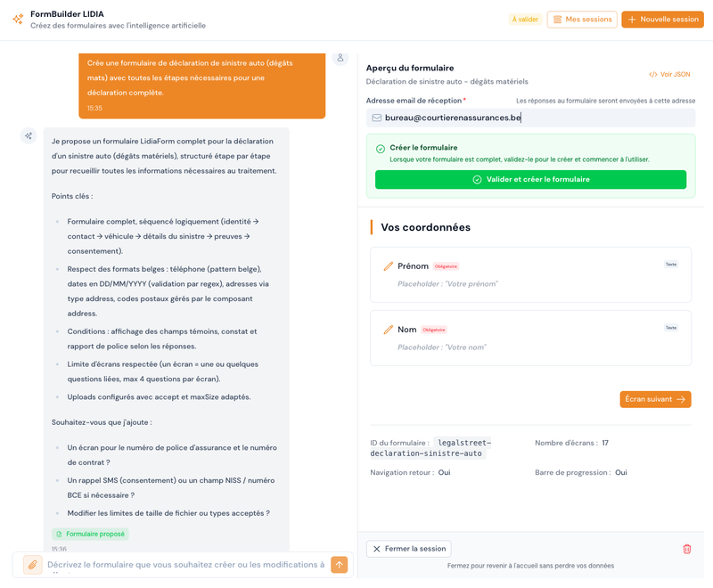The width and height of the screenshot is (713, 588).
Task: Open Voir JSON code view
Action: pyautogui.click(x=668, y=75)
